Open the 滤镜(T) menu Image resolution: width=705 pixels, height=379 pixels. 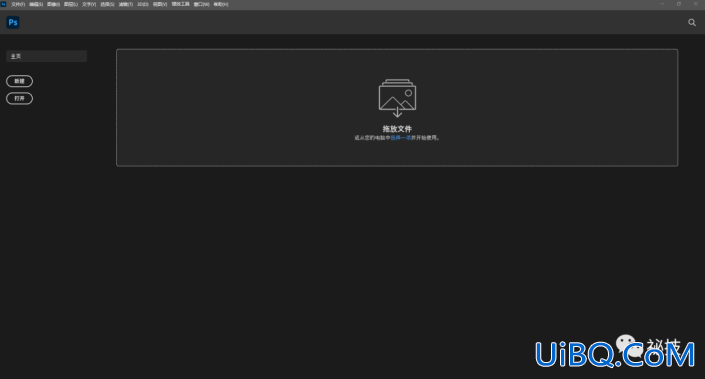(126, 4)
